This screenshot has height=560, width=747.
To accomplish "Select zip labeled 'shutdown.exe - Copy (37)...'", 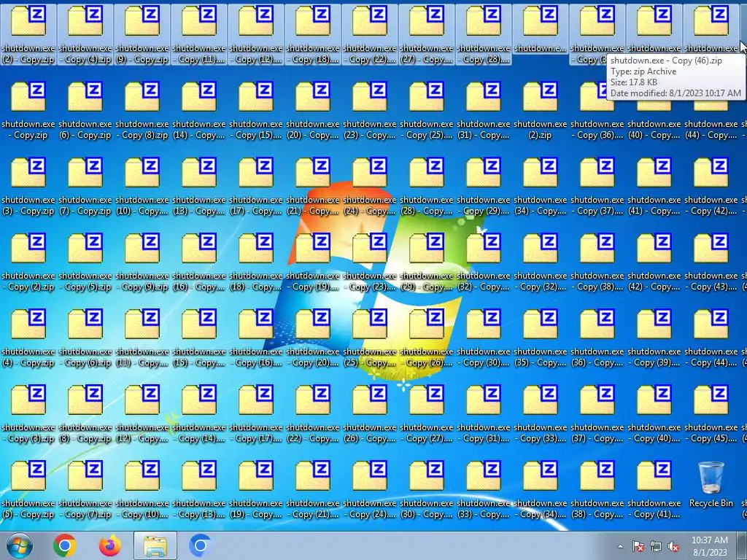I will (597, 186).
